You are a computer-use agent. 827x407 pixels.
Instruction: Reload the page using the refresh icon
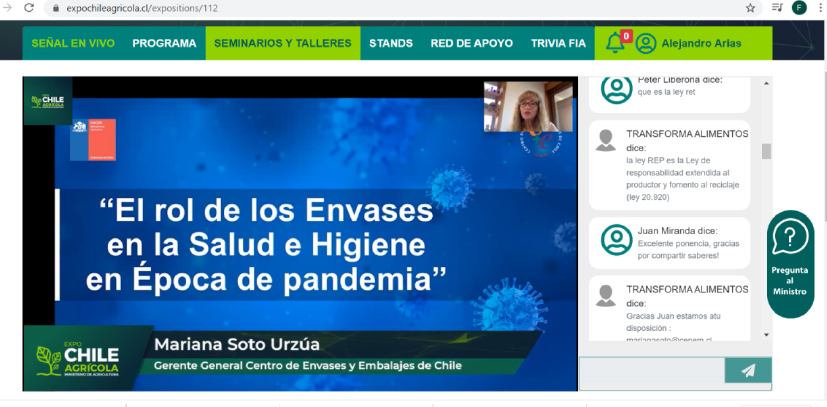(x=29, y=8)
